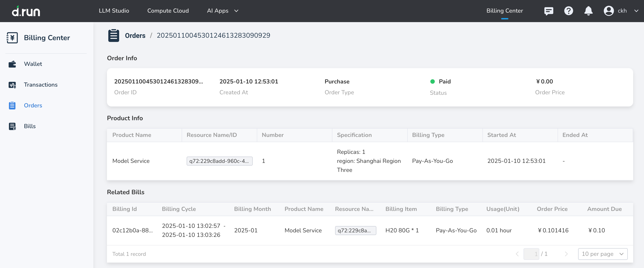Open the notifications bell
644x268 pixels.
tap(588, 11)
